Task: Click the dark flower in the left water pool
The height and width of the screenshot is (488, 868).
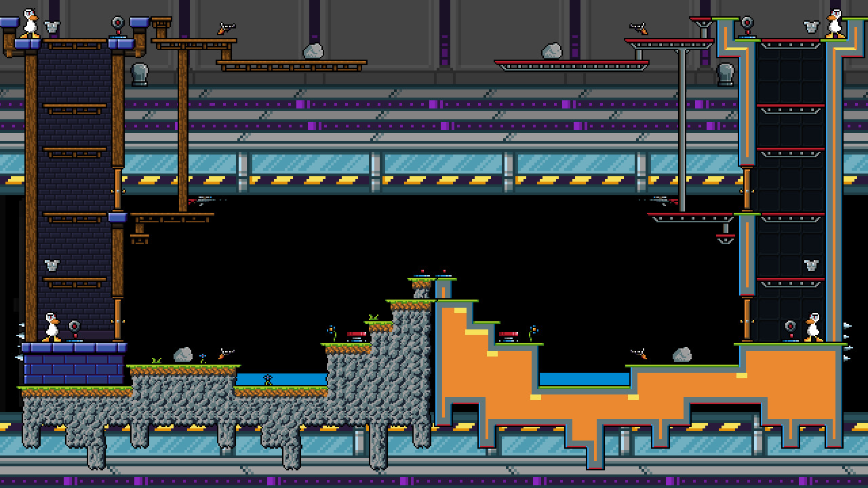Action: click(x=267, y=380)
